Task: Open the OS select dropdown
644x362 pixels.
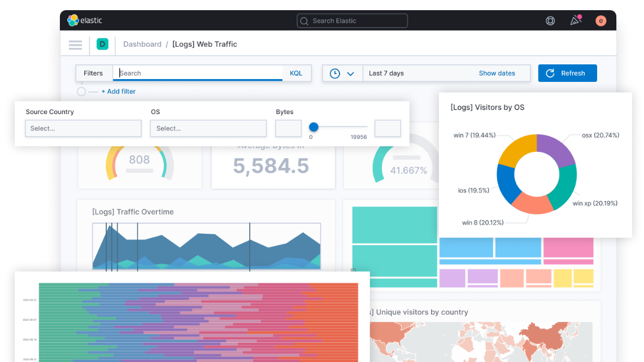Action: [208, 128]
